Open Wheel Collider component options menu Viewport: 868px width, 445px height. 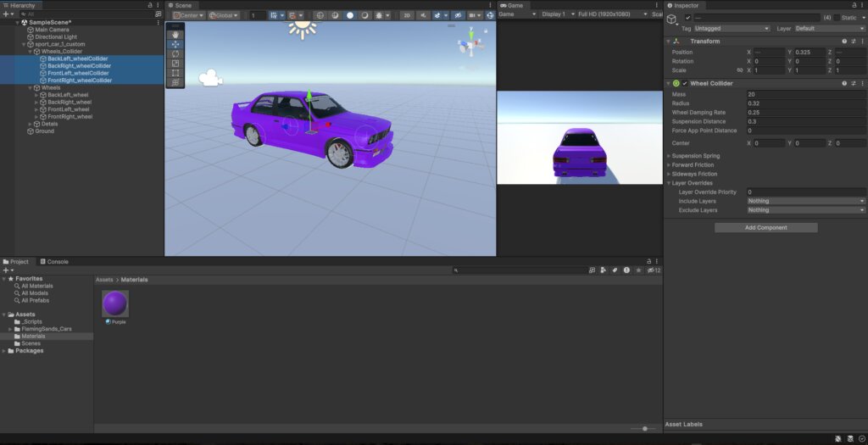coord(862,83)
